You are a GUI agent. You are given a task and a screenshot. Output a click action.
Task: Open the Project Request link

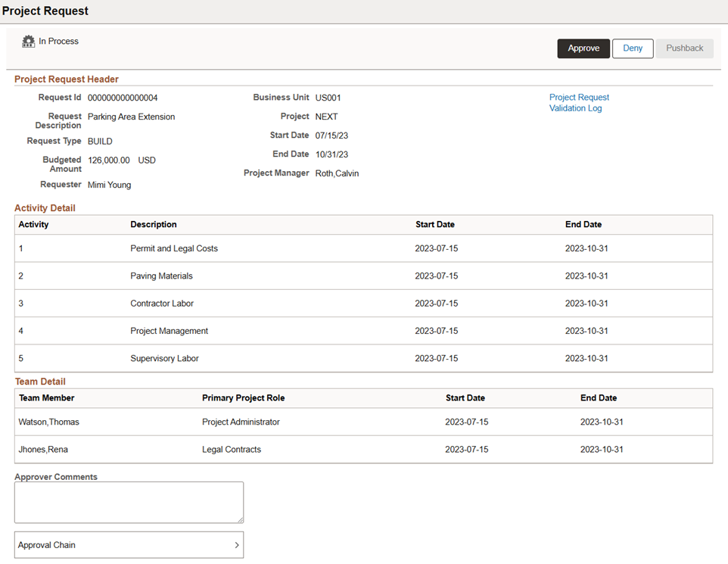coord(579,98)
